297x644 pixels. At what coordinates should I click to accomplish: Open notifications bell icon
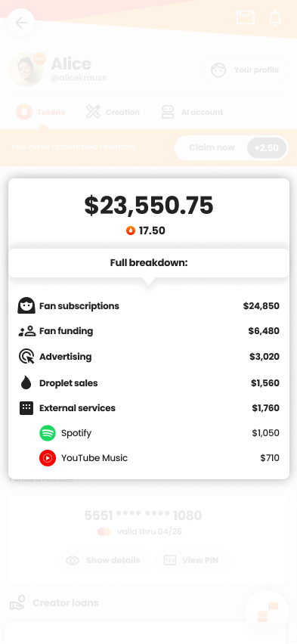pos(275,18)
